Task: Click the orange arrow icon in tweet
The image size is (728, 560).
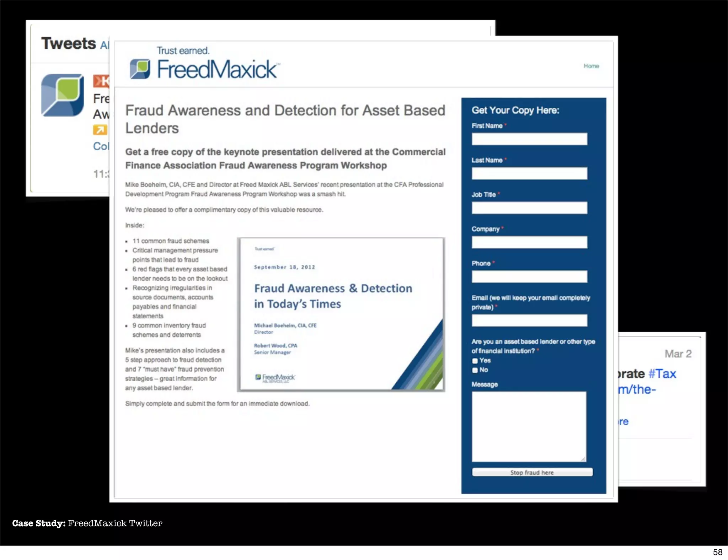Action: [100, 130]
